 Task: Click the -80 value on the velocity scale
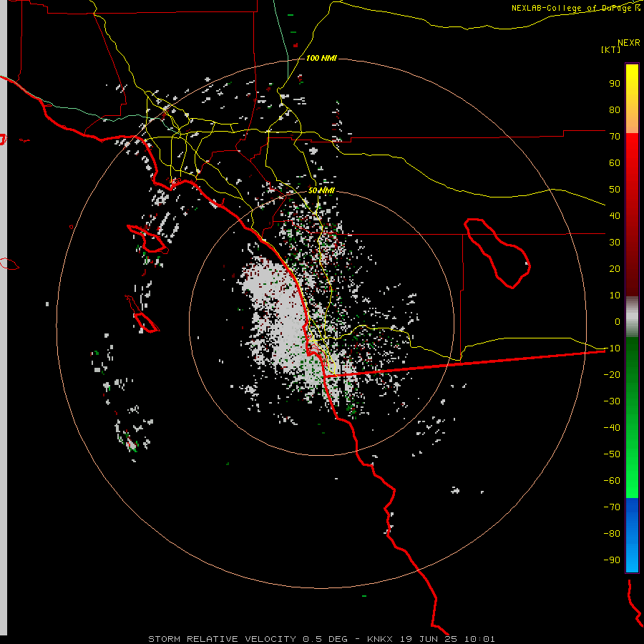click(612, 534)
